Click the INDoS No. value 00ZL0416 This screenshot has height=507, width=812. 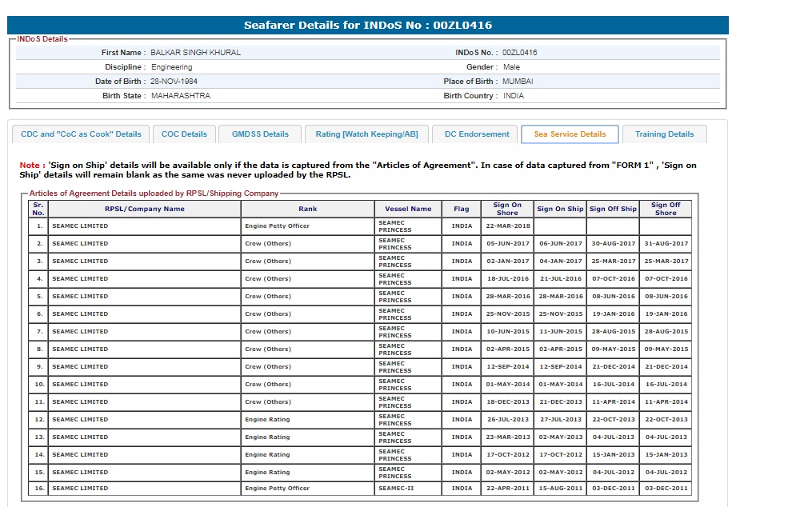(x=520, y=53)
